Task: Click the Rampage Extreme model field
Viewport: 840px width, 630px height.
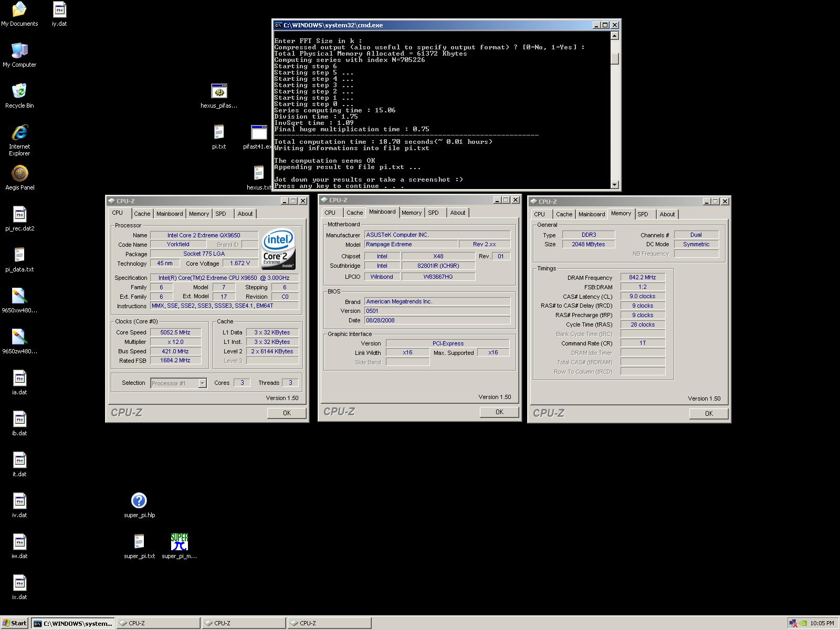Action: (x=411, y=244)
